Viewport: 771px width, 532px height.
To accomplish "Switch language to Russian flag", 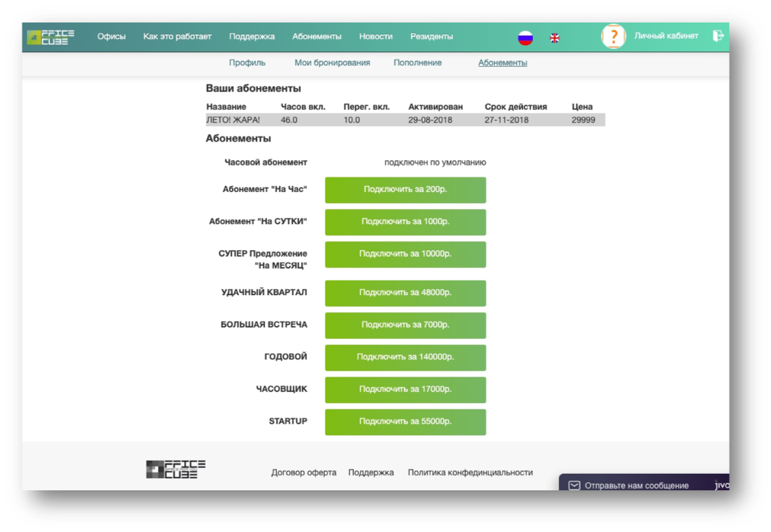I will (525, 38).
